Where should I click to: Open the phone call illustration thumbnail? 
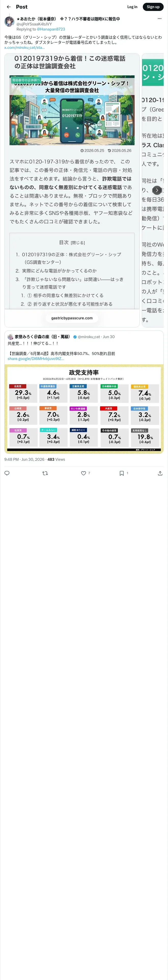72,110
